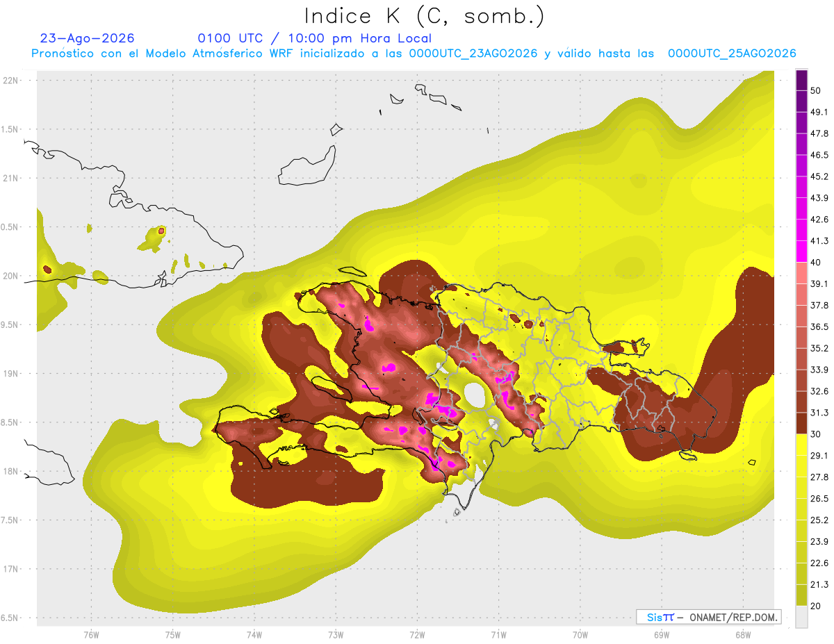Click the legend value "37.8"
Image resolution: width=834 pixels, height=644 pixels.
coord(819,306)
